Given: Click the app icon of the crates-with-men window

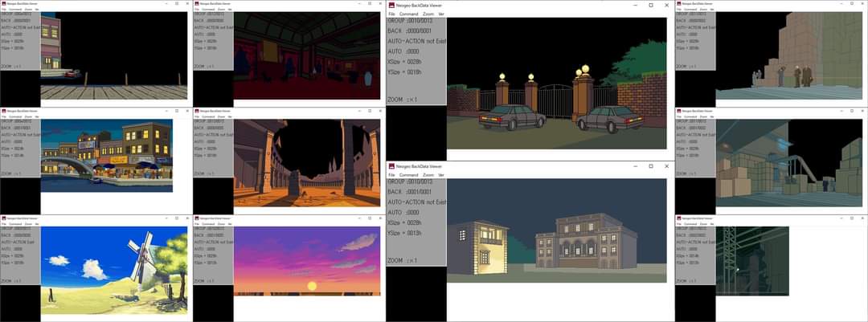Looking at the screenshot, I should (678, 2).
